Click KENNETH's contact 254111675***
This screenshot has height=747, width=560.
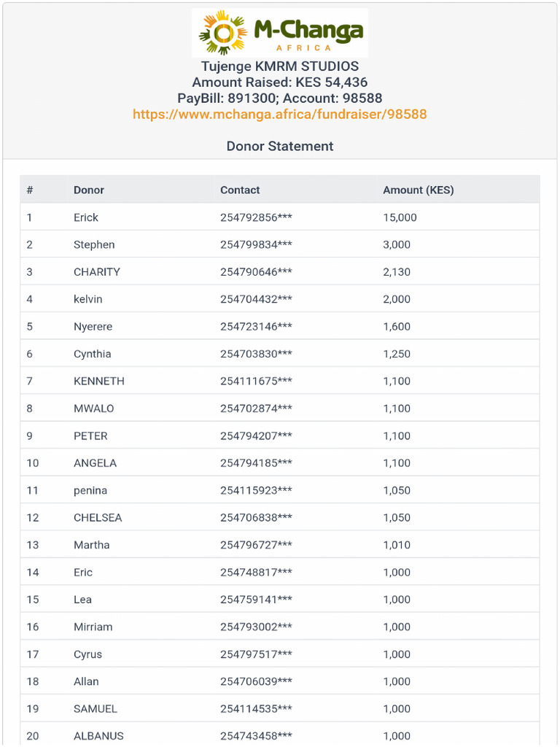click(256, 381)
